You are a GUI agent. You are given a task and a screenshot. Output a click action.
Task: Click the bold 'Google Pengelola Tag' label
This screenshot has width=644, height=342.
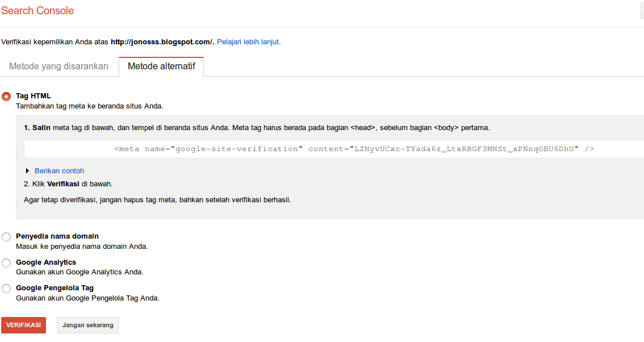[55, 288]
